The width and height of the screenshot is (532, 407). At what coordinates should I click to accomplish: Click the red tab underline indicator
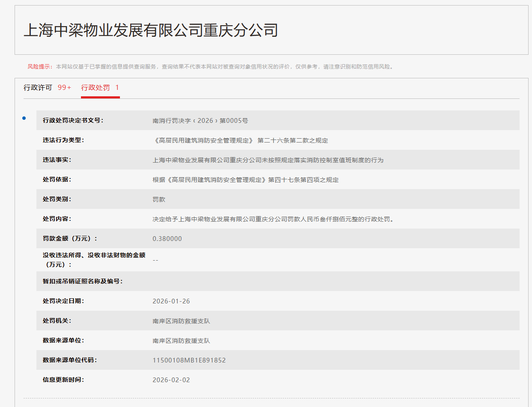100,98
